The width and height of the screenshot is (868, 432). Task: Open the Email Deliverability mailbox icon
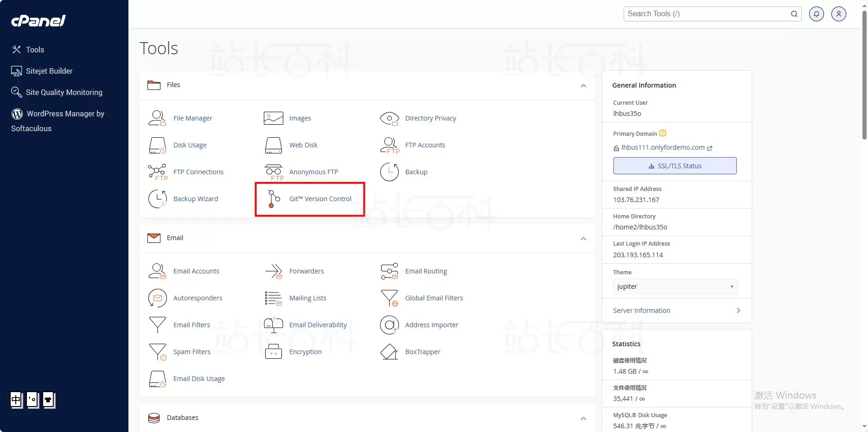[273, 325]
